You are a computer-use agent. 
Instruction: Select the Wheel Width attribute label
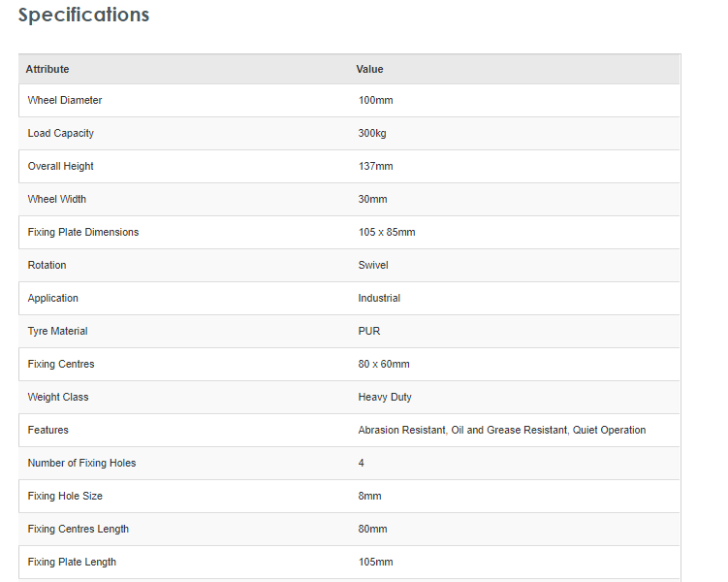click(x=57, y=199)
